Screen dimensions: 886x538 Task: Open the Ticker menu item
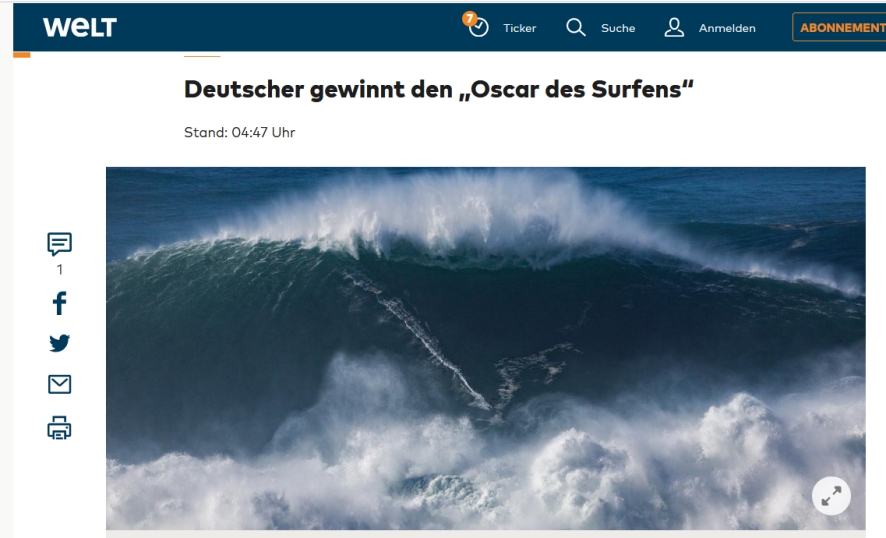click(519, 28)
